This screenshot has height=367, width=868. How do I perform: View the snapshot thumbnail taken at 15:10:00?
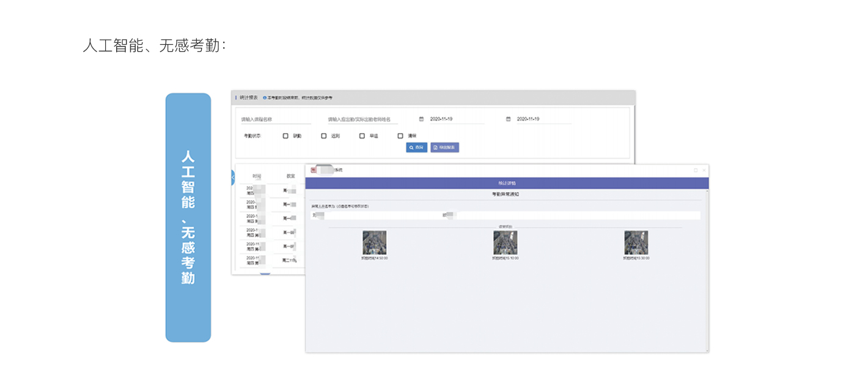coord(506,243)
